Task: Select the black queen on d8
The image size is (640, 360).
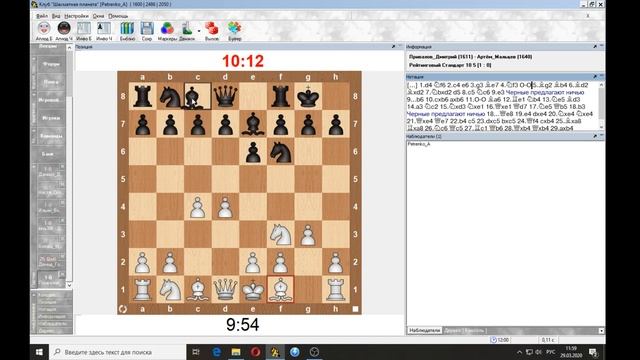Action: 225,97
